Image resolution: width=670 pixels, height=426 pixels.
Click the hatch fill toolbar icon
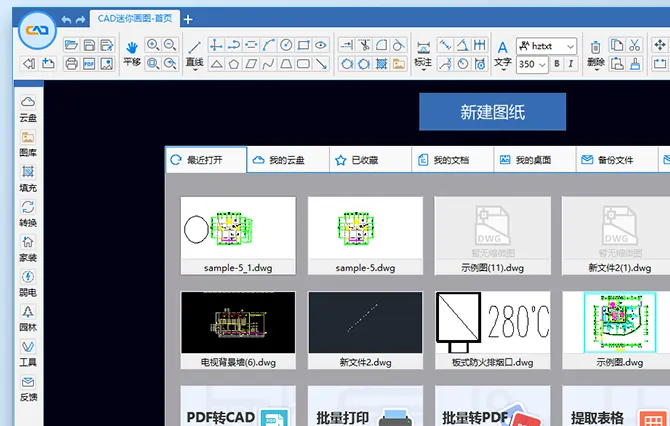(x=381, y=64)
